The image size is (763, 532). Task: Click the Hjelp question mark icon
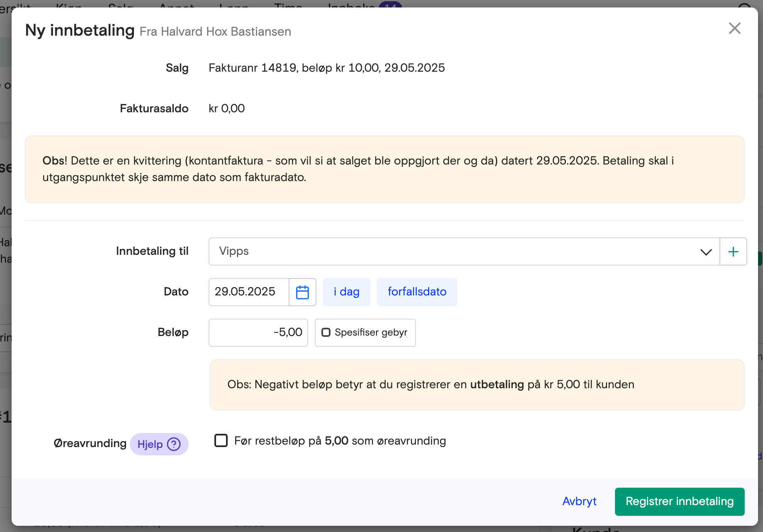click(174, 444)
